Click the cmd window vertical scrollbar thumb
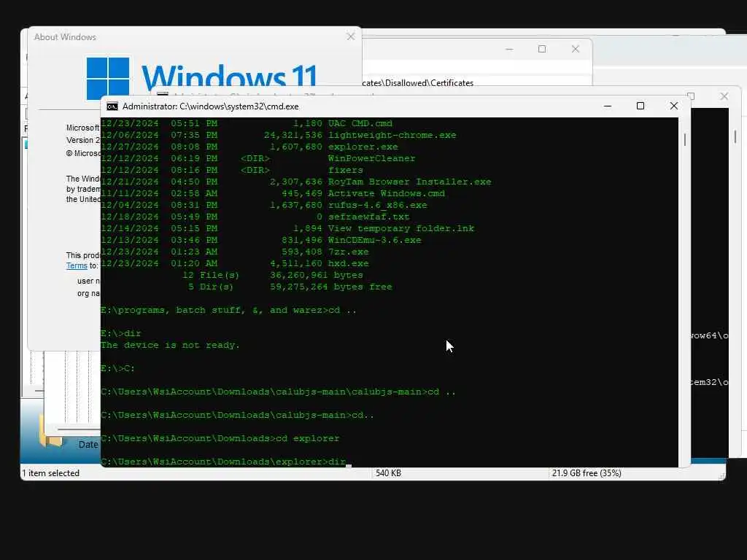This screenshot has width=747, height=560. pyautogui.click(x=684, y=139)
